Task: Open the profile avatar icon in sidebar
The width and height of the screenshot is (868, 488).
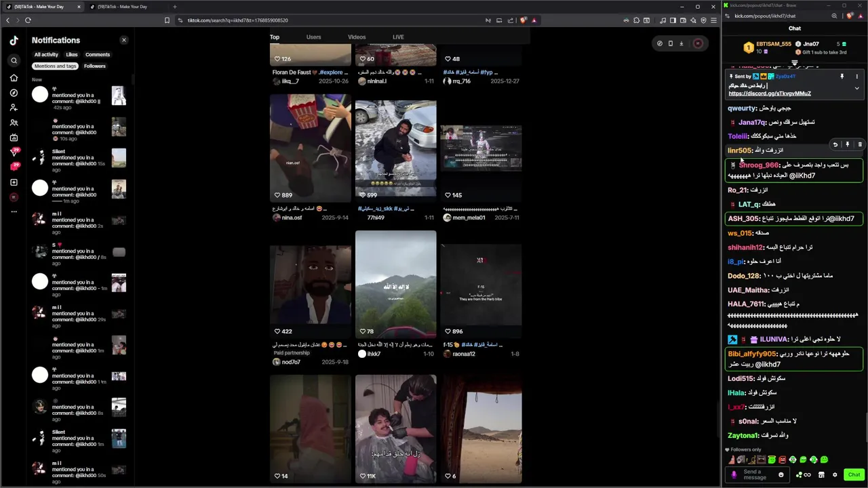Action: 14,197
